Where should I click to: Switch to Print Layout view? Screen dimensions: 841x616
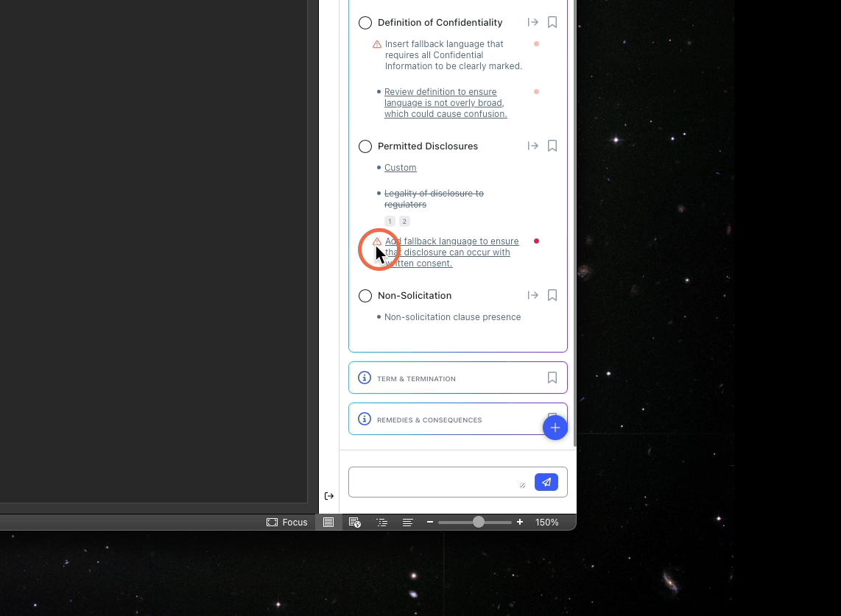(x=328, y=523)
